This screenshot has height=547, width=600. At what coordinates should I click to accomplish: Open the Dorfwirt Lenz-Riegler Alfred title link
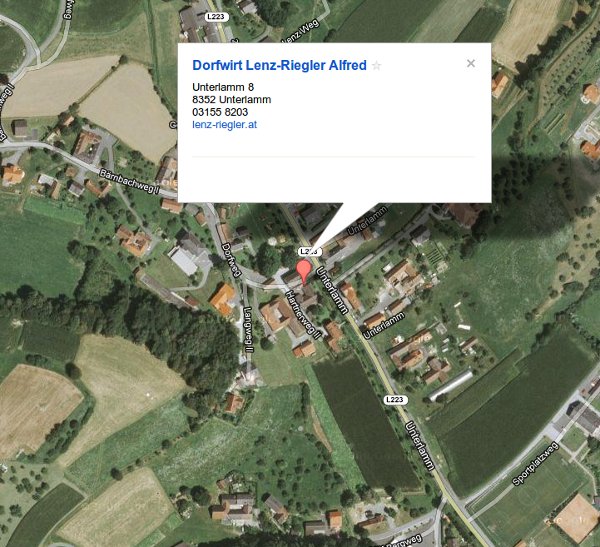pos(279,65)
